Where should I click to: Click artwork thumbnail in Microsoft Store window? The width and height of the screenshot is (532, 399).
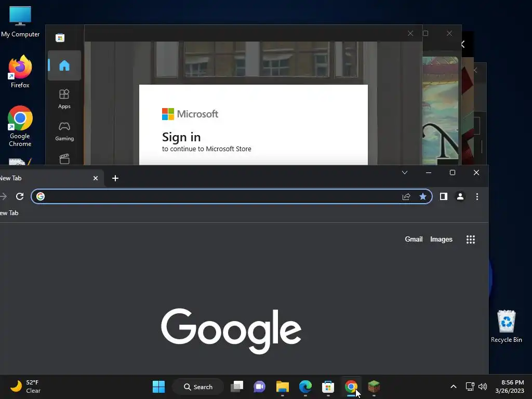click(x=441, y=111)
